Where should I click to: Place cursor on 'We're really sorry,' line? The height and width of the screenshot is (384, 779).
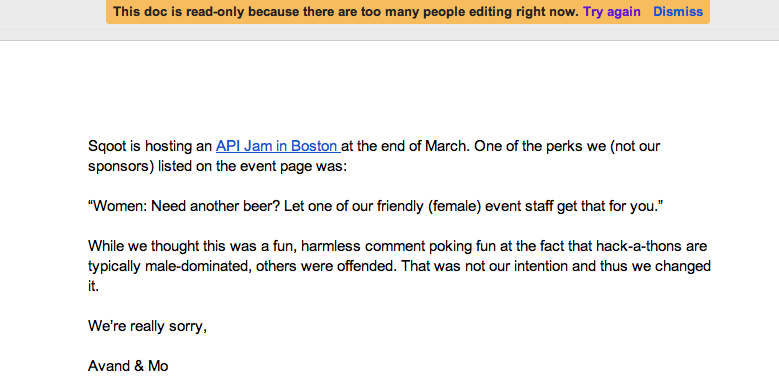(x=148, y=326)
